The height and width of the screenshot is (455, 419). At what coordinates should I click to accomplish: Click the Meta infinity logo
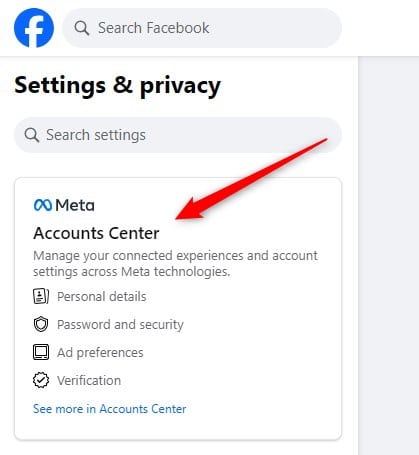pyautogui.click(x=43, y=205)
